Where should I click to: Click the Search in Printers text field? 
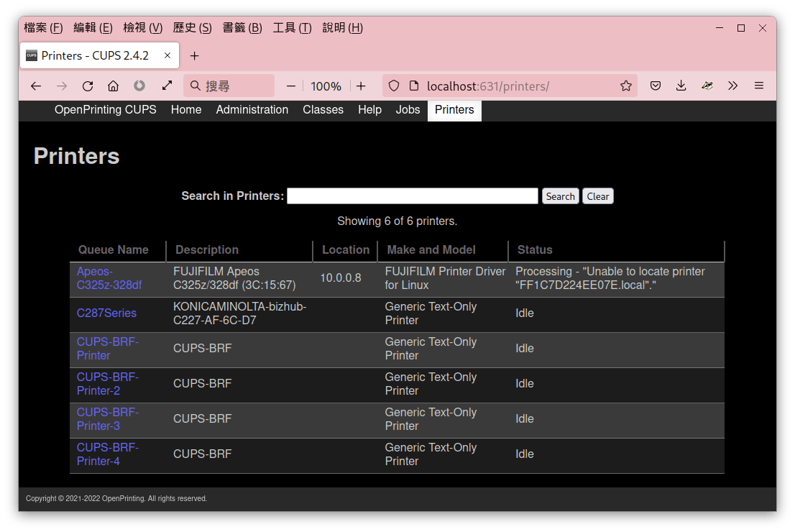tap(412, 196)
